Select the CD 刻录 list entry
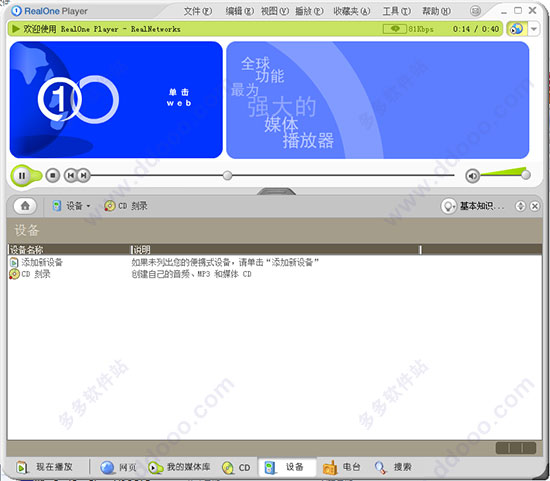Viewport: 550px width, 481px height. point(30,274)
